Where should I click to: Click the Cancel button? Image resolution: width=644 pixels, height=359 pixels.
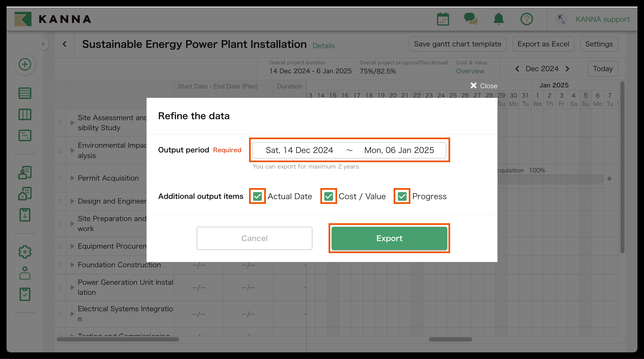coord(254,238)
